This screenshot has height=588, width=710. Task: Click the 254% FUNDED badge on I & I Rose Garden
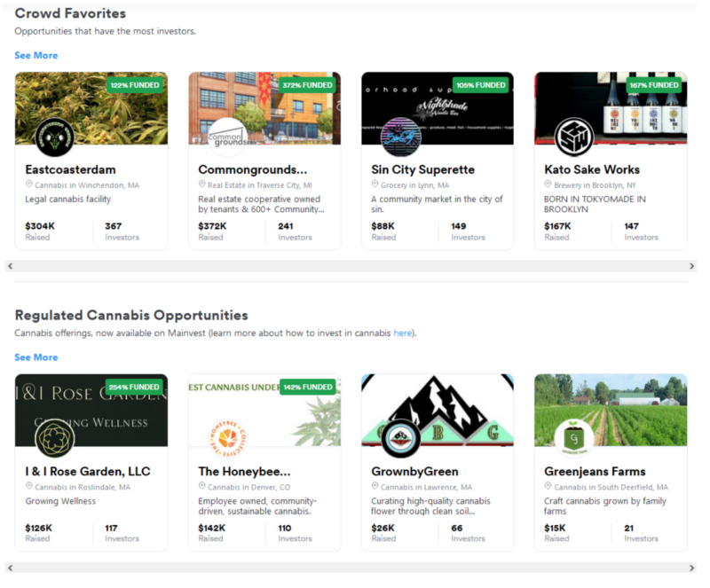pyautogui.click(x=135, y=387)
